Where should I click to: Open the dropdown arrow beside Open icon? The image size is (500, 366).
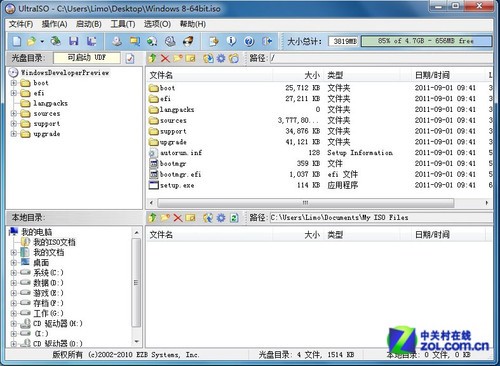(x=42, y=42)
